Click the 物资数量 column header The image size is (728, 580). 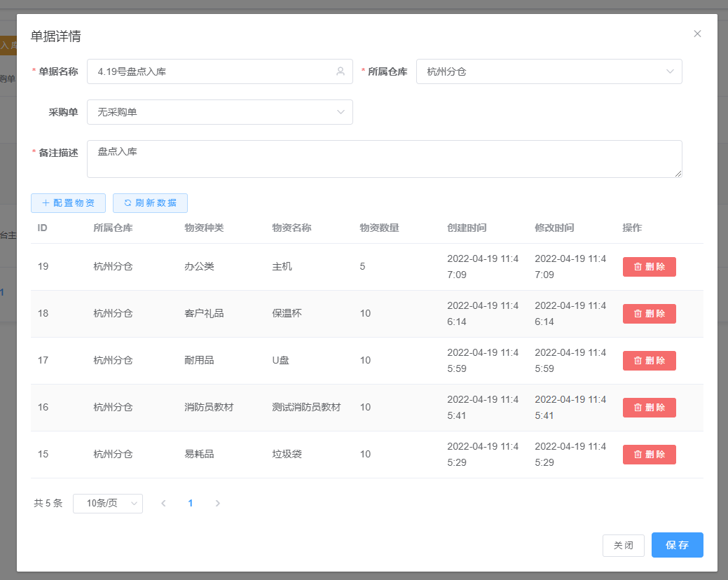pyautogui.click(x=379, y=228)
